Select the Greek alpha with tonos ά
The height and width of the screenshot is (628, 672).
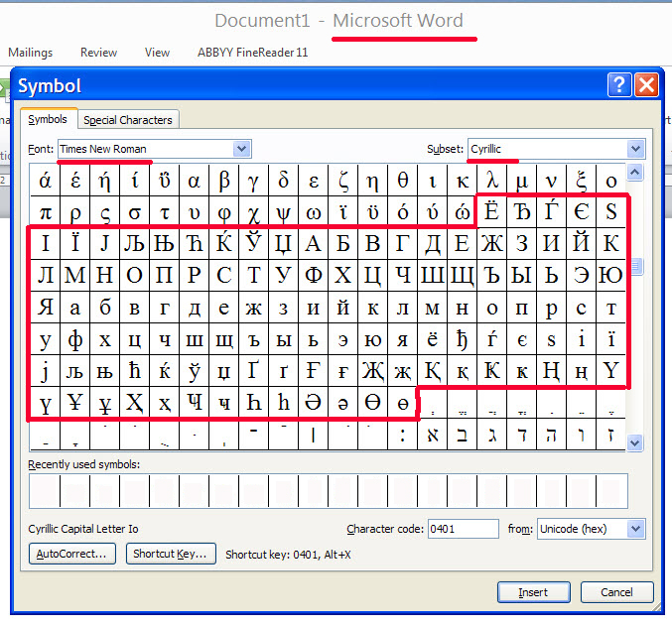point(46,181)
